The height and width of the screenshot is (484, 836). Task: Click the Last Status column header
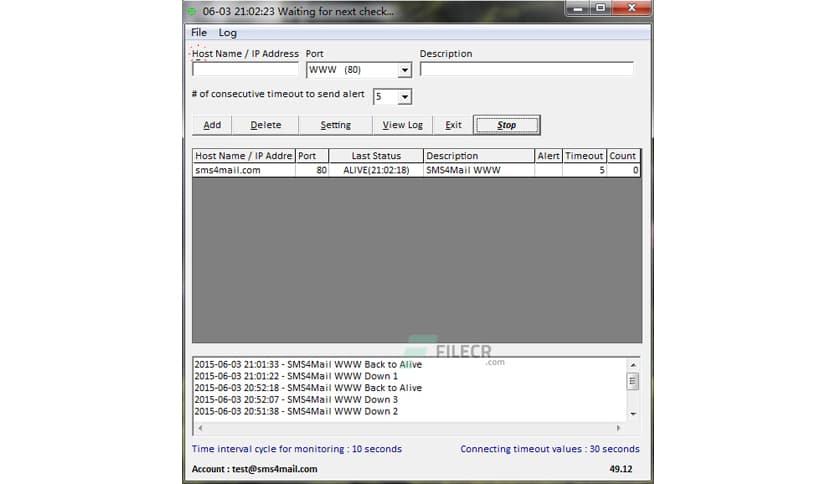tap(376, 156)
